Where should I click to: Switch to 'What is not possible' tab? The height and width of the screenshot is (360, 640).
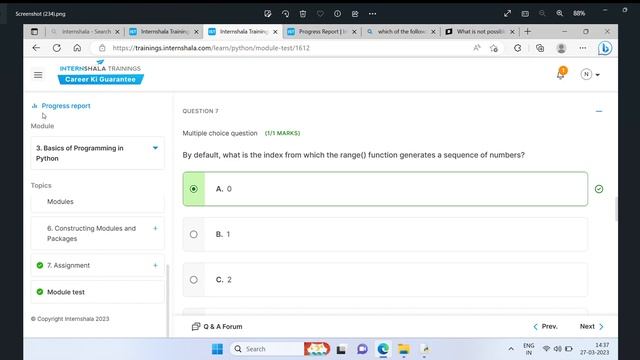480,31
